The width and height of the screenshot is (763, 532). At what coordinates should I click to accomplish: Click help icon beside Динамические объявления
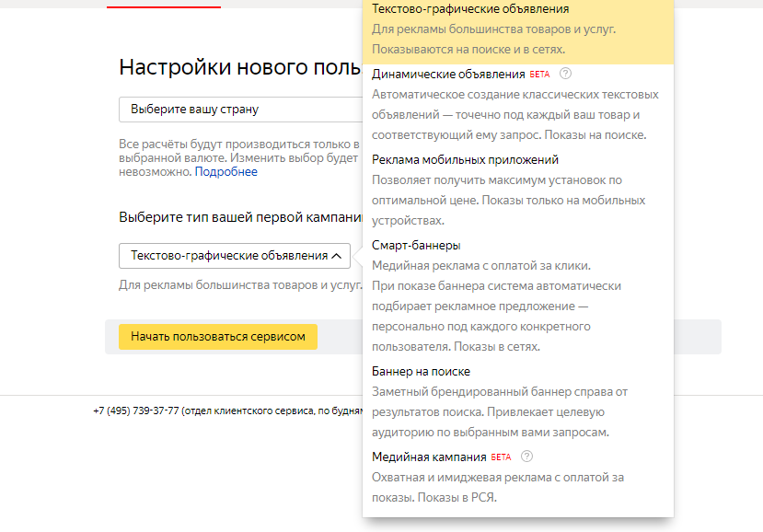[x=566, y=74]
